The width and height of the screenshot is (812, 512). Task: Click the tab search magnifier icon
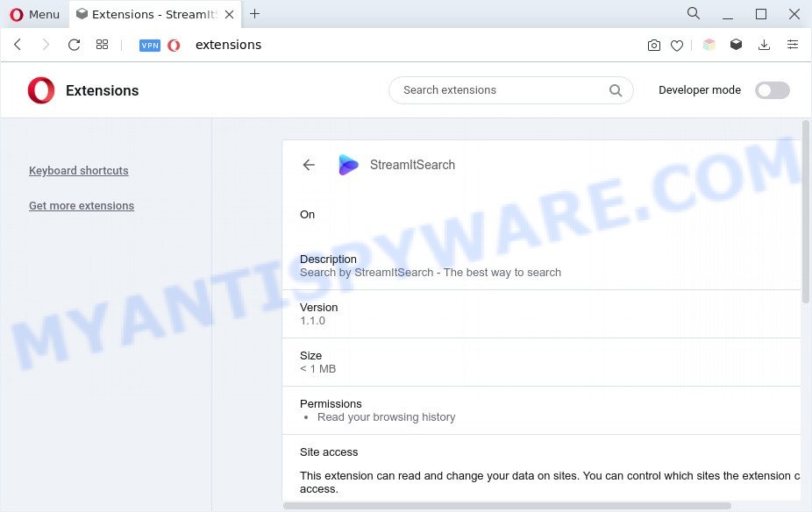click(694, 13)
